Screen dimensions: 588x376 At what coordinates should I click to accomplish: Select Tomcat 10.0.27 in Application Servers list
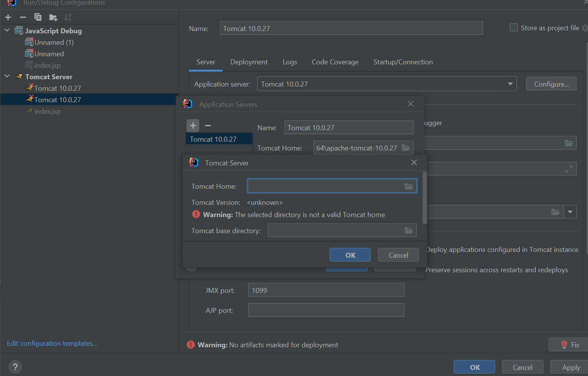pos(219,139)
